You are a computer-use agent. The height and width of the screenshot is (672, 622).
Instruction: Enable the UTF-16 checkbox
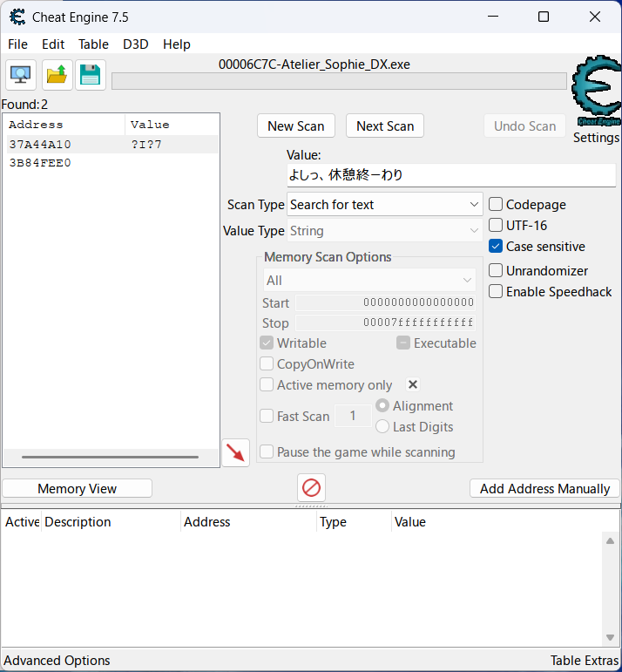pos(496,226)
